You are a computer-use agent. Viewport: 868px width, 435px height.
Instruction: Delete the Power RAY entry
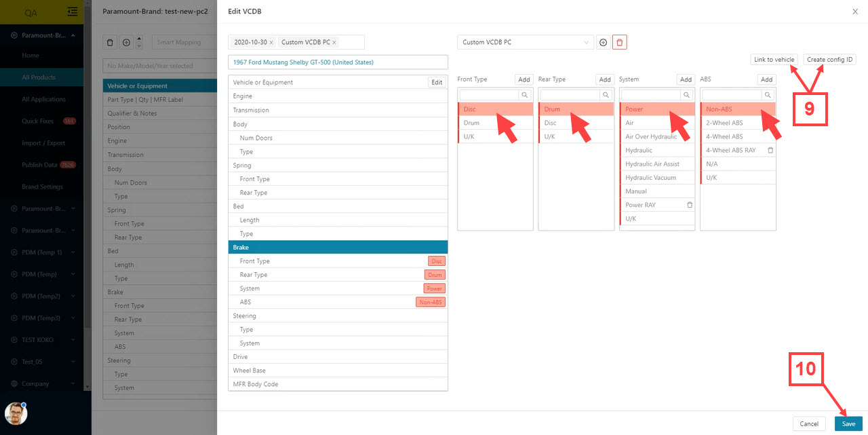690,205
